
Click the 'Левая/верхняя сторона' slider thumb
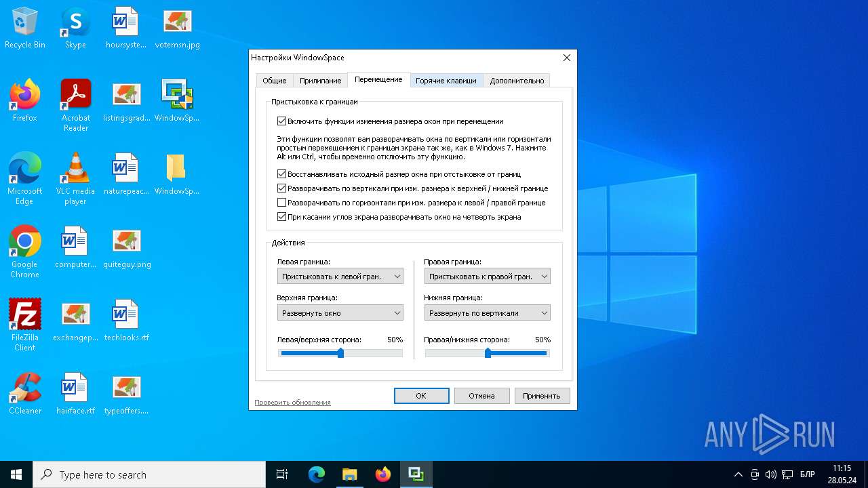[x=340, y=353]
